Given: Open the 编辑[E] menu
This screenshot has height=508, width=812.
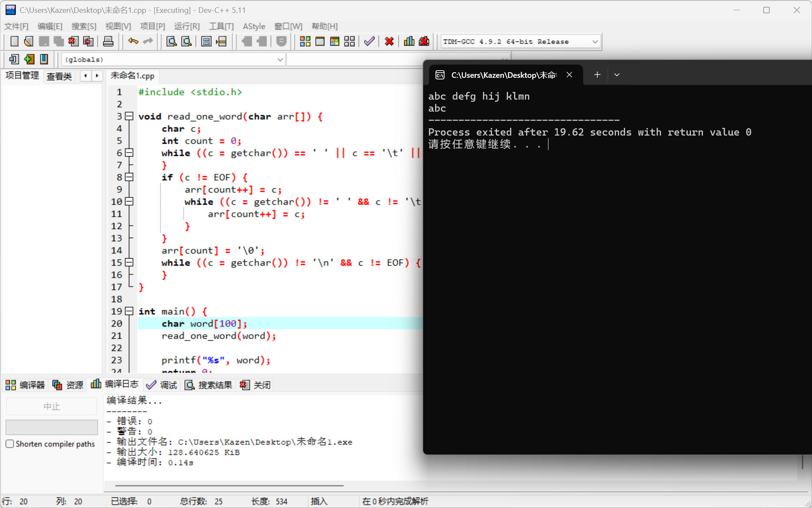Looking at the screenshot, I should point(50,27).
